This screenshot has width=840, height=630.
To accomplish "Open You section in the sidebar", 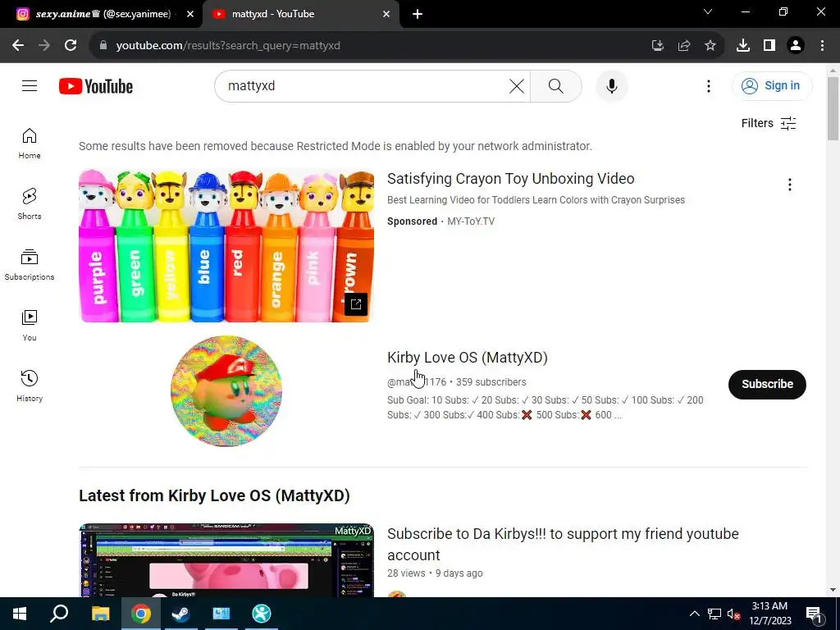I will pos(30,325).
